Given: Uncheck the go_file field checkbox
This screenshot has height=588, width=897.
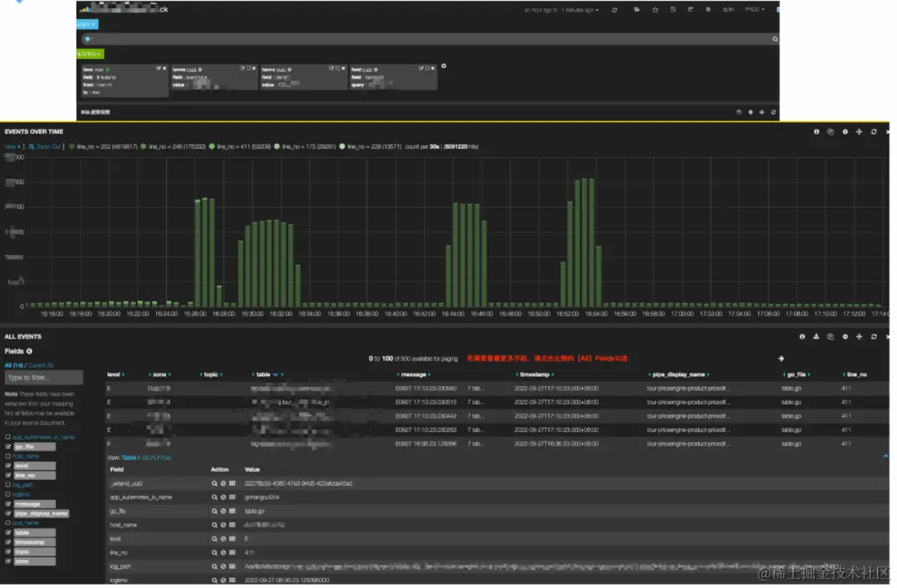Looking at the screenshot, I should point(8,447).
